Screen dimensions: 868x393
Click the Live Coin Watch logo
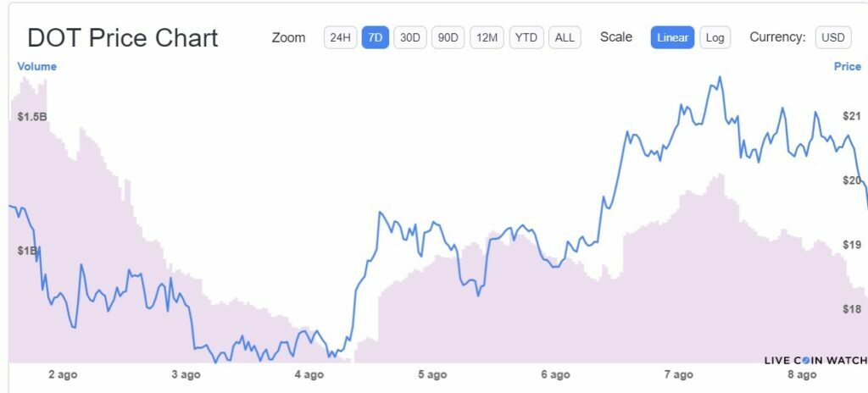point(815,360)
